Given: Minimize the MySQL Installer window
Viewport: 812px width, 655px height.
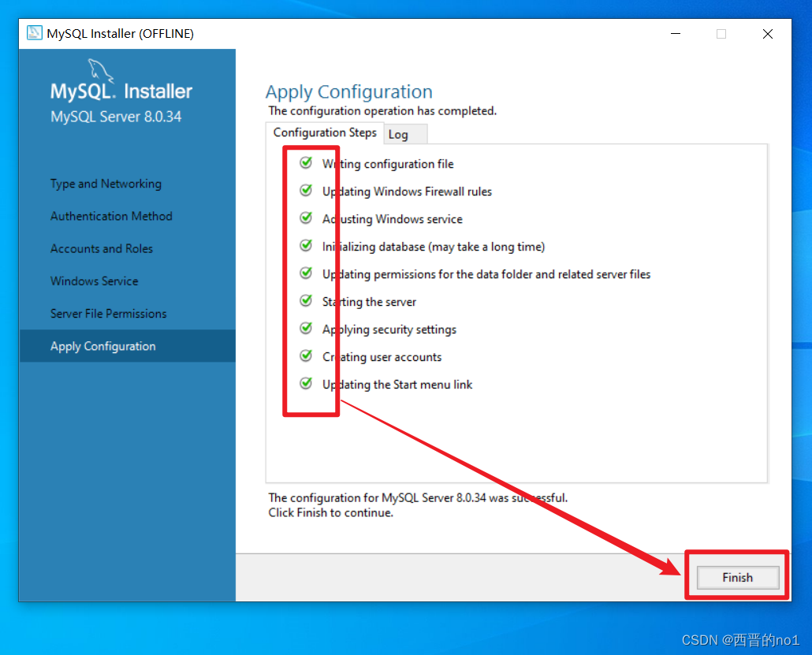Looking at the screenshot, I should (676, 34).
